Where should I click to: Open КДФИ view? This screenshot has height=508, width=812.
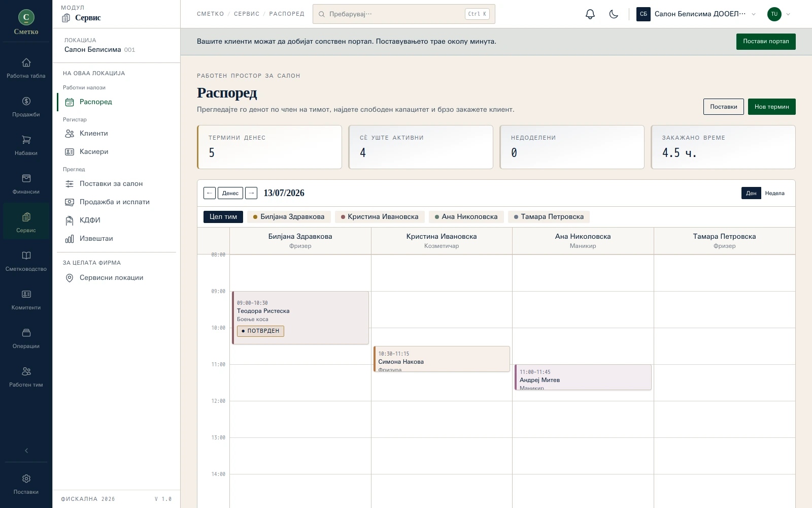pos(117,220)
